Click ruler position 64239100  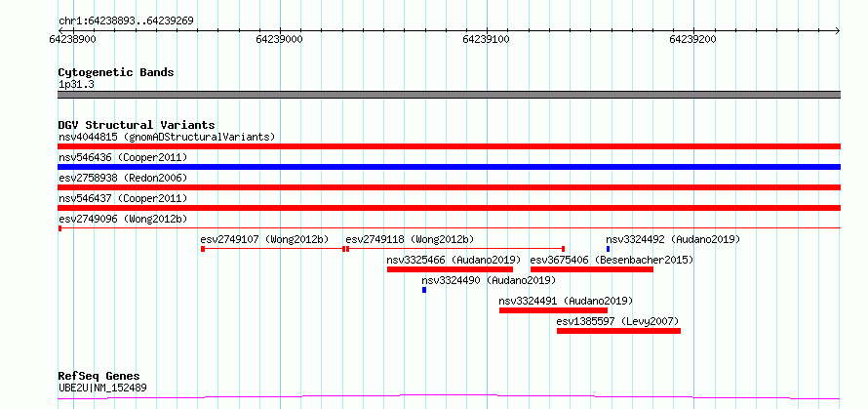487,39
